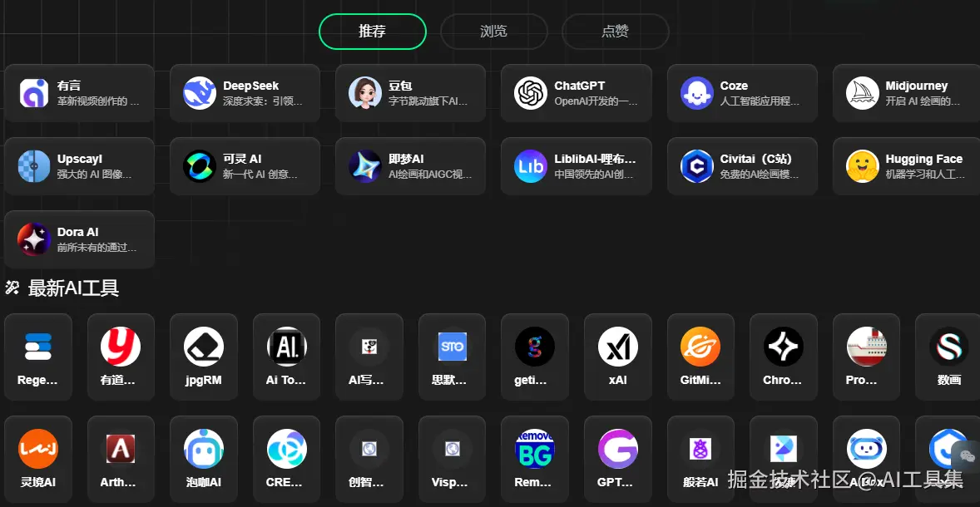The height and width of the screenshot is (507, 980).
Task: Click the Dora AI card title text
Action: (78, 232)
